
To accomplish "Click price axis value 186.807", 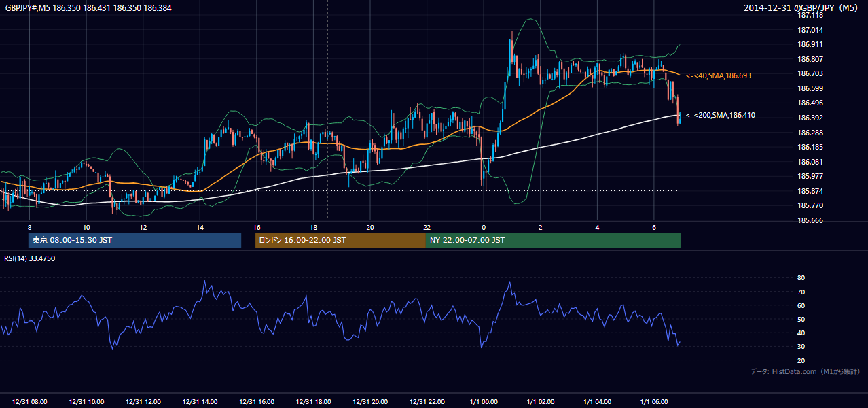I will pyautogui.click(x=810, y=59).
